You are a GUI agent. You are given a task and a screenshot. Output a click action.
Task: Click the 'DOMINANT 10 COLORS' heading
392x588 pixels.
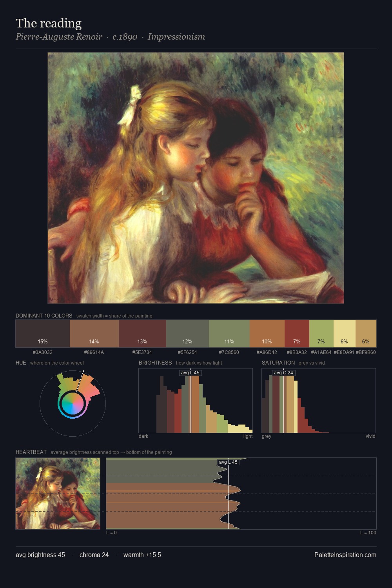44,316
